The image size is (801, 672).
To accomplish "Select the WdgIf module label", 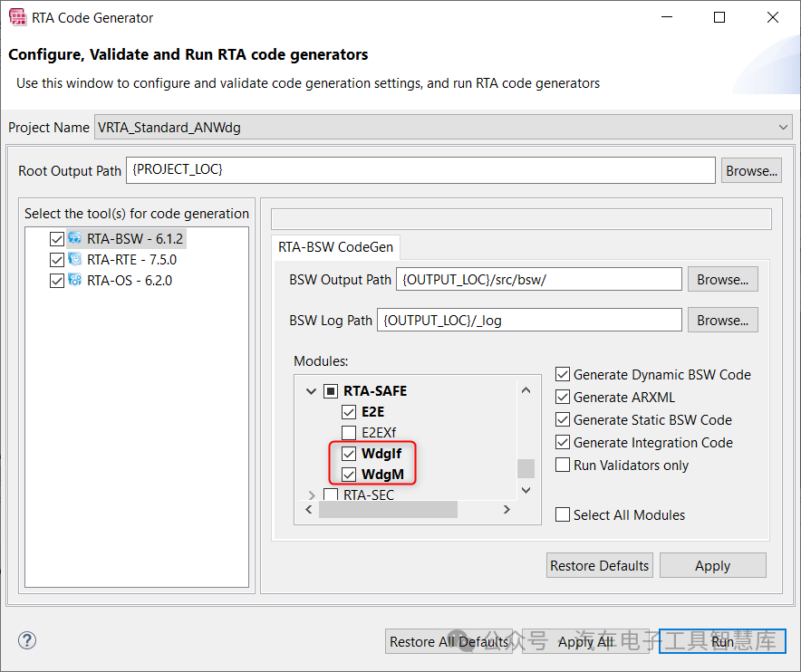I will click(x=381, y=454).
